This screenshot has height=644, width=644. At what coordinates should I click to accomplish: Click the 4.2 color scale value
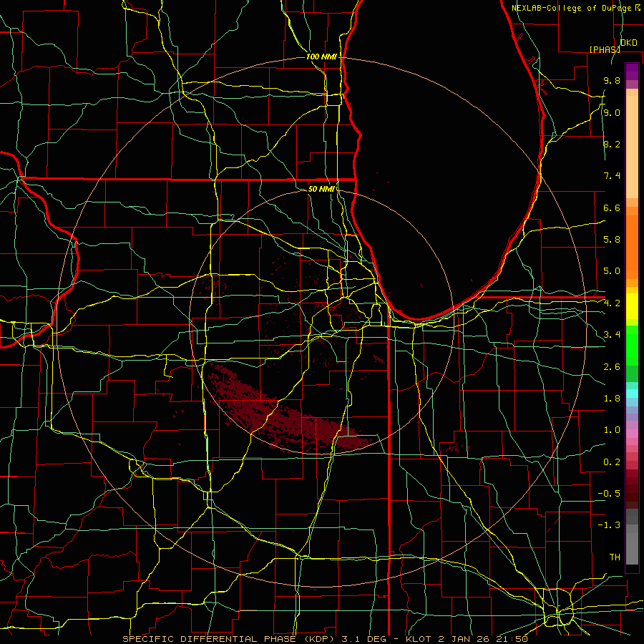[612, 303]
